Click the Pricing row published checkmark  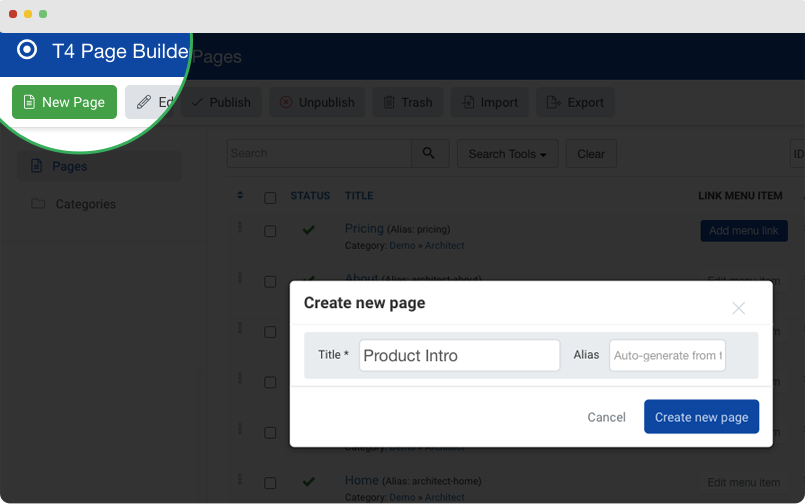309,229
